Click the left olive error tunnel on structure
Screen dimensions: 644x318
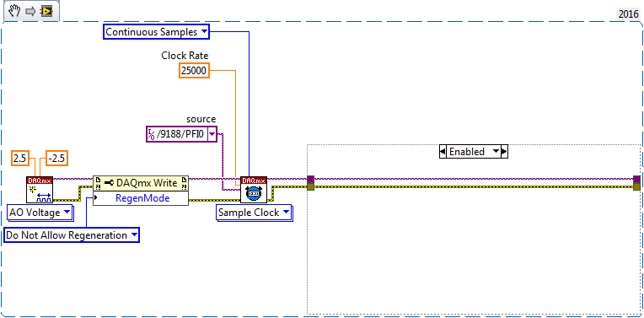[x=310, y=186]
